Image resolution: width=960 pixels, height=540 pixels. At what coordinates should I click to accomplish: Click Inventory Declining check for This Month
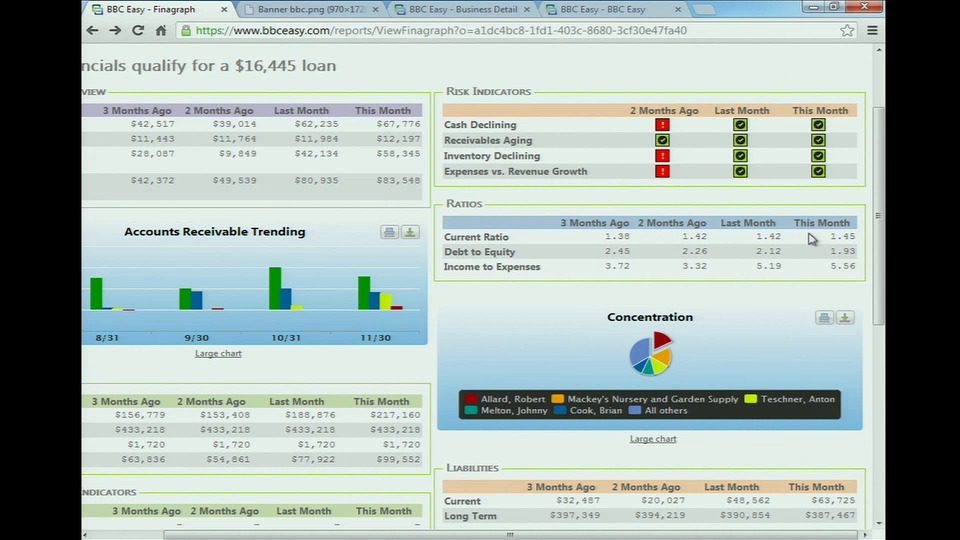pyautogui.click(x=818, y=156)
